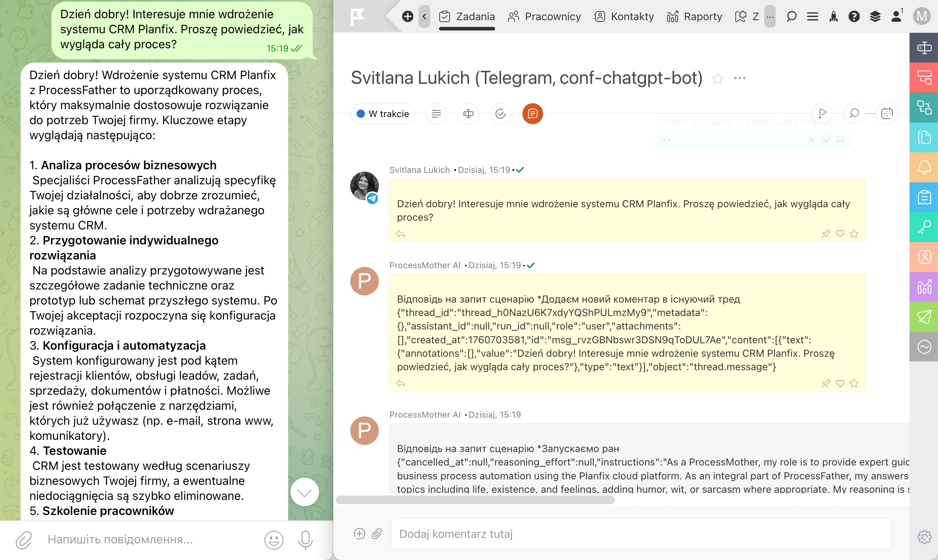Viewport: 938px width, 560px height.
Task: Open the Raporty tab
Action: pos(695,17)
